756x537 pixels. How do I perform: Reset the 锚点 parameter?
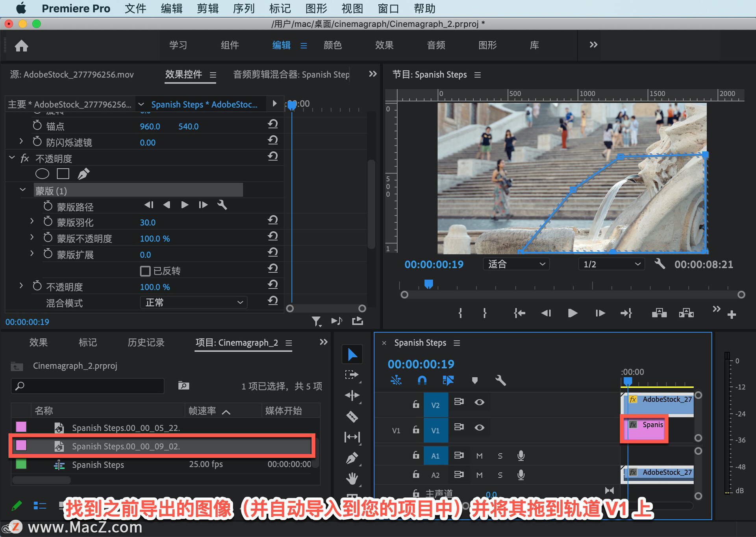pos(273,125)
